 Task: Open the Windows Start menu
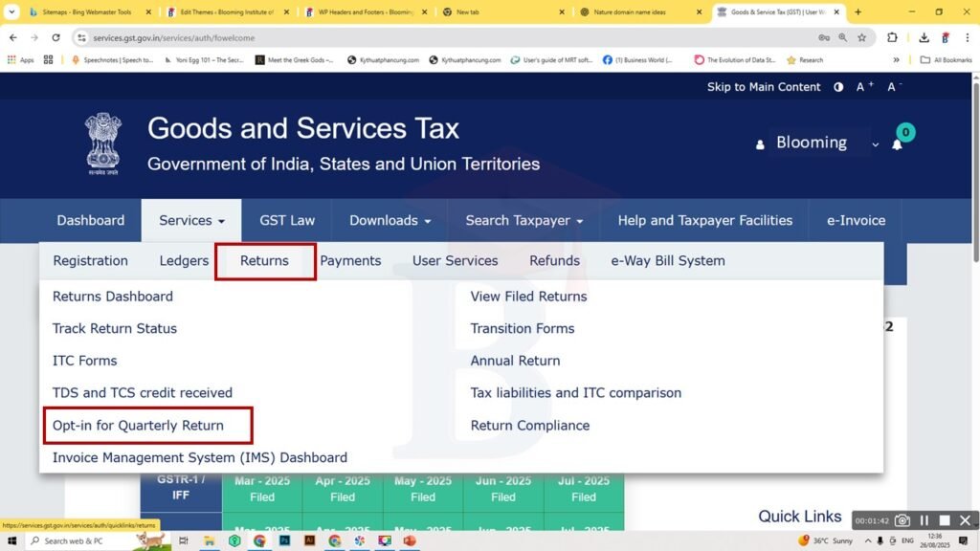click(11, 540)
